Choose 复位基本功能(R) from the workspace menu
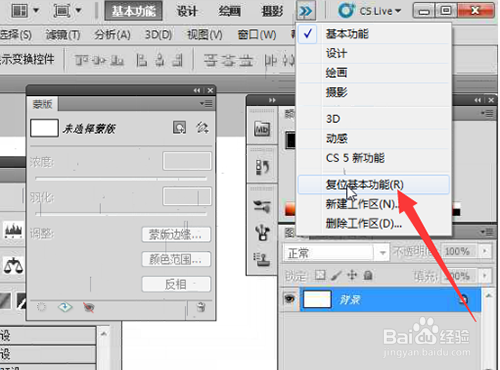 click(374, 185)
